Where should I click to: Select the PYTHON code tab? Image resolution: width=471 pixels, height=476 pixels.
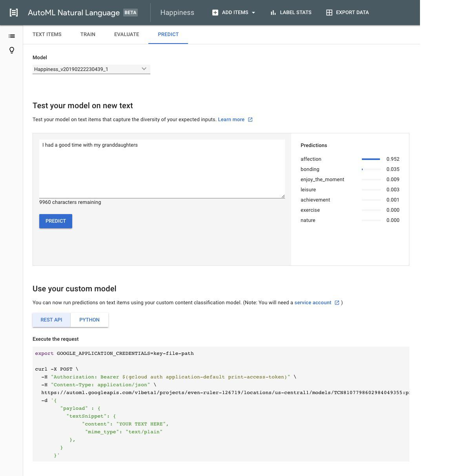(x=89, y=320)
